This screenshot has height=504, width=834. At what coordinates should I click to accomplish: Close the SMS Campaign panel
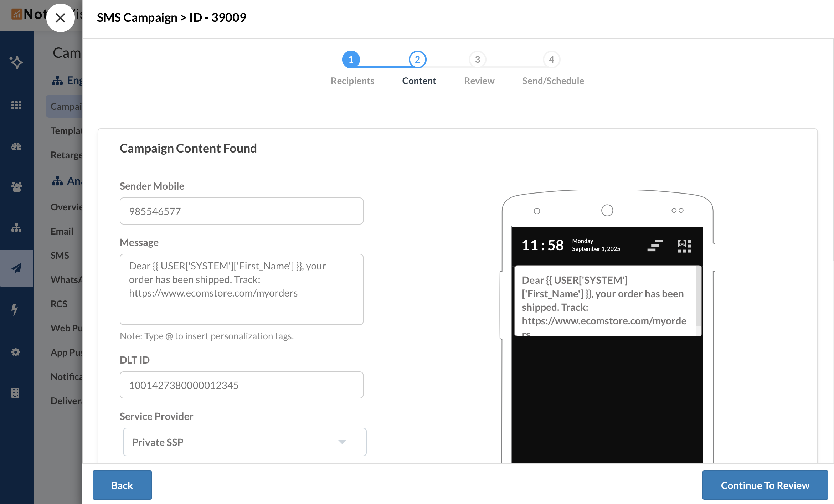(60, 18)
